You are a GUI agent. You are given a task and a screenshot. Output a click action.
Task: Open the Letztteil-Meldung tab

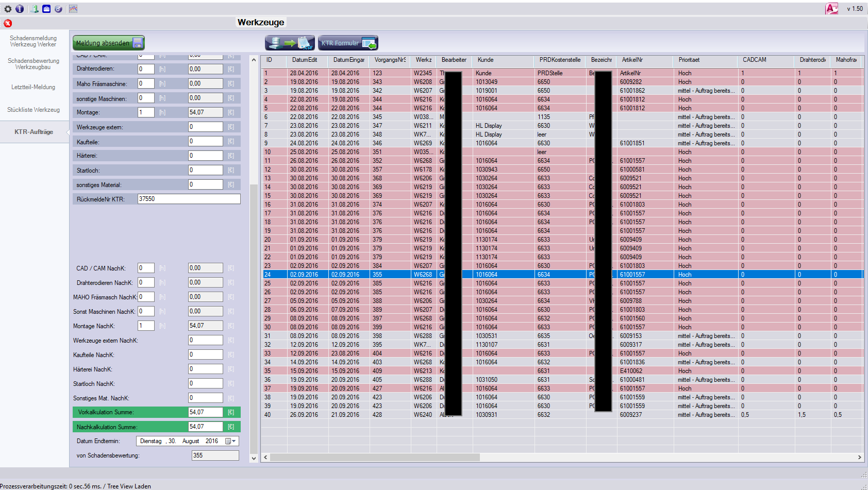(x=34, y=87)
